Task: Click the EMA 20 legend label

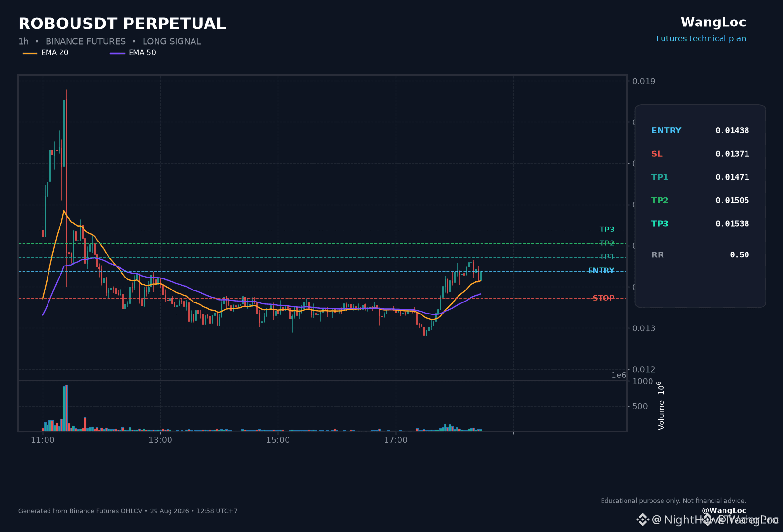Action: [x=55, y=53]
